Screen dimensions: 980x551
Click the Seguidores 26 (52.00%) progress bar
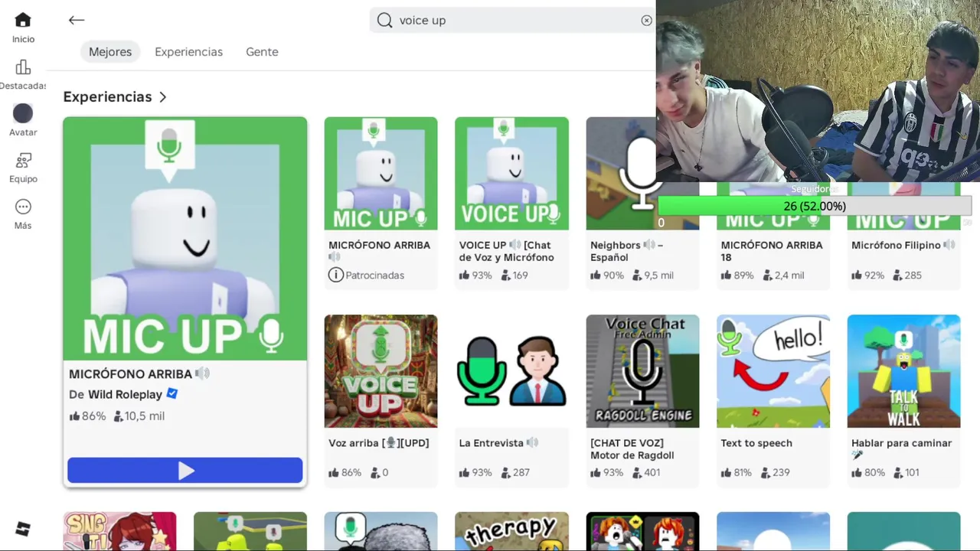pos(815,206)
